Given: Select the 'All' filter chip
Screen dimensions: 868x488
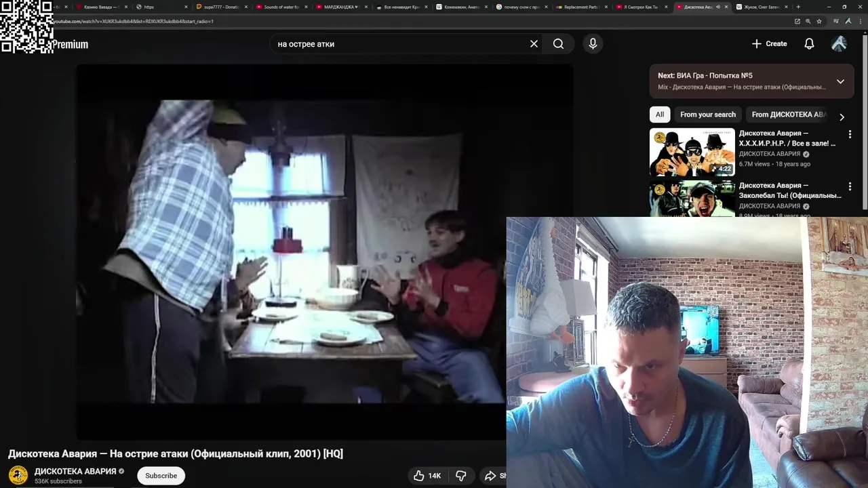Looking at the screenshot, I should point(660,115).
